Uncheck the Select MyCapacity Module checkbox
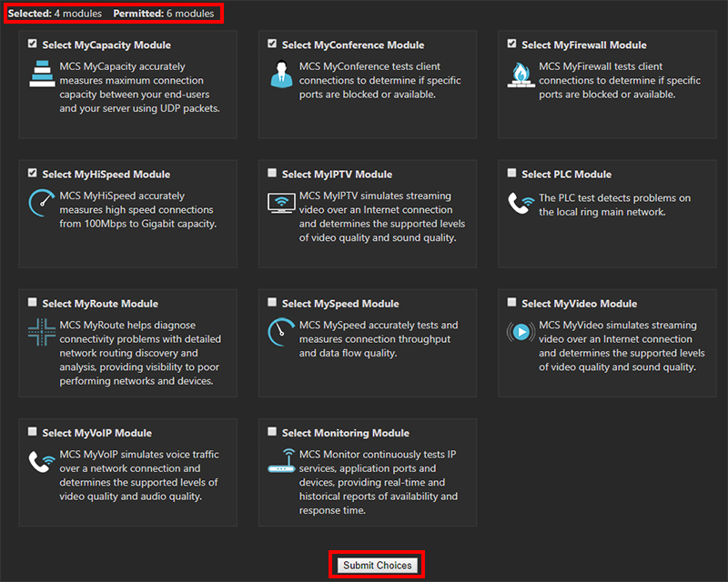 (33, 42)
